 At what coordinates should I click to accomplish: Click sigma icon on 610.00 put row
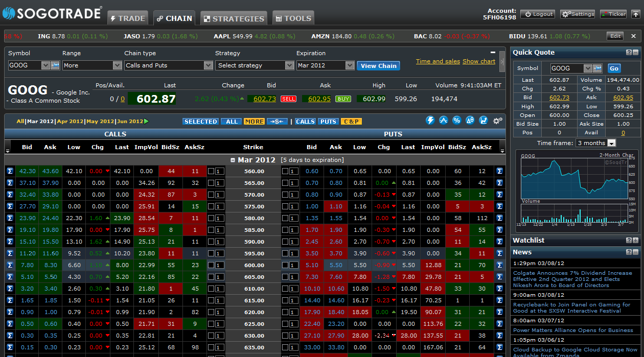point(500,289)
